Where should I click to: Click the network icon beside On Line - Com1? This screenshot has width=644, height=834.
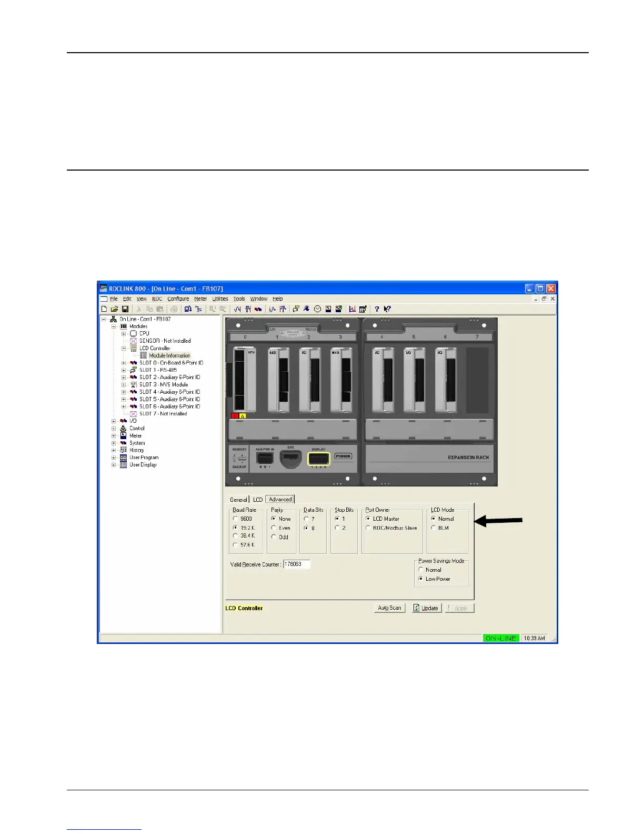click(113, 319)
